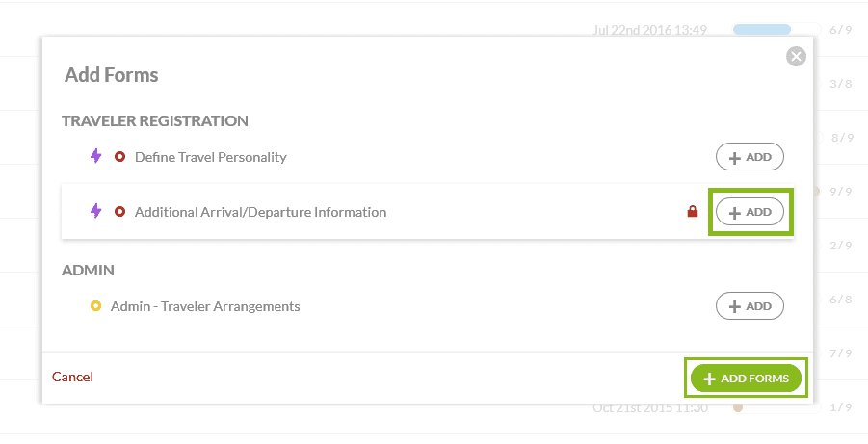Click the Jul 22nd 2016 13:49 timestamp

650,30
